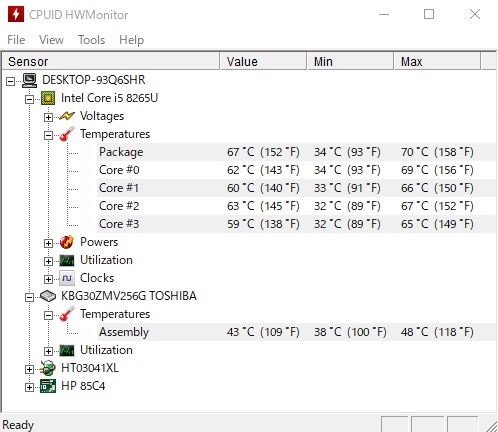
Task: Click the TOSHIBA drive disk icon
Action: (x=48, y=296)
